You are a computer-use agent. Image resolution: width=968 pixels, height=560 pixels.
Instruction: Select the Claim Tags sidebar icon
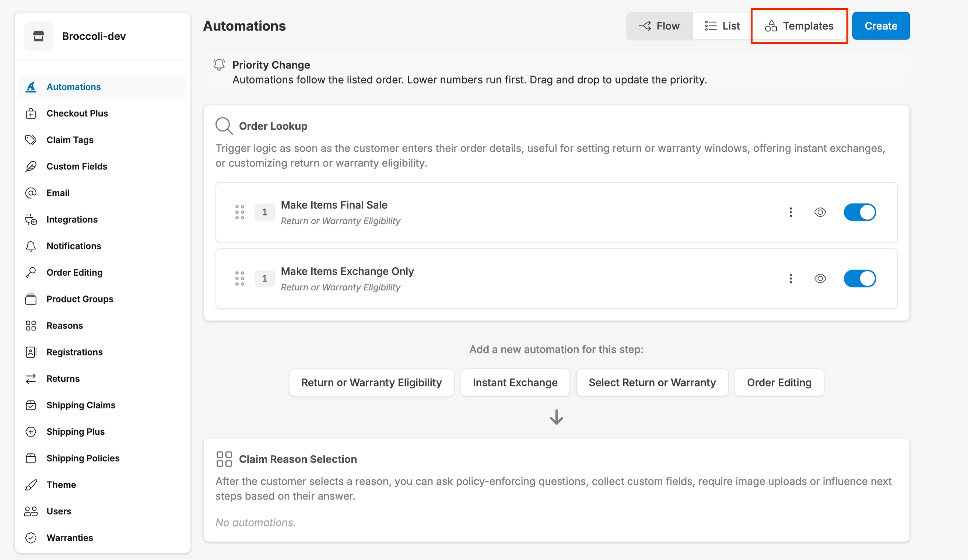[x=31, y=140]
